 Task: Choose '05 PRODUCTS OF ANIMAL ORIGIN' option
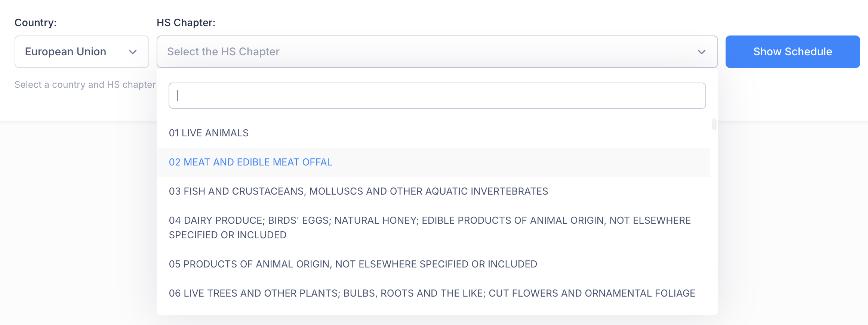[353, 264]
